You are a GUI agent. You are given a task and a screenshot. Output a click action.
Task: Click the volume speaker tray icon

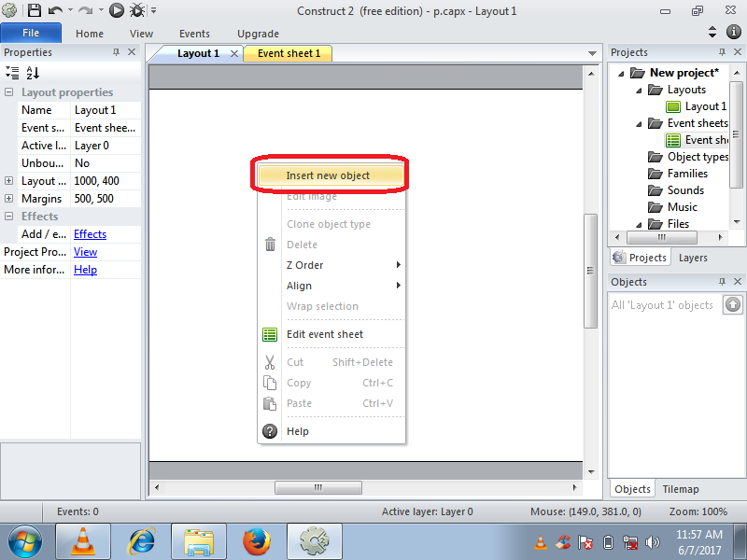[652, 542]
